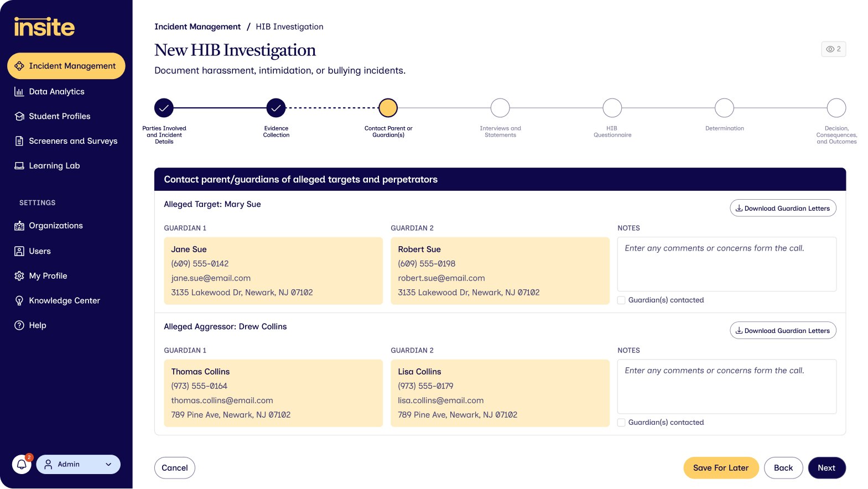Click the Screeners and Surveys document icon
Image resolution: width=868 pixels, height=489 pixels.
[19, 141]
